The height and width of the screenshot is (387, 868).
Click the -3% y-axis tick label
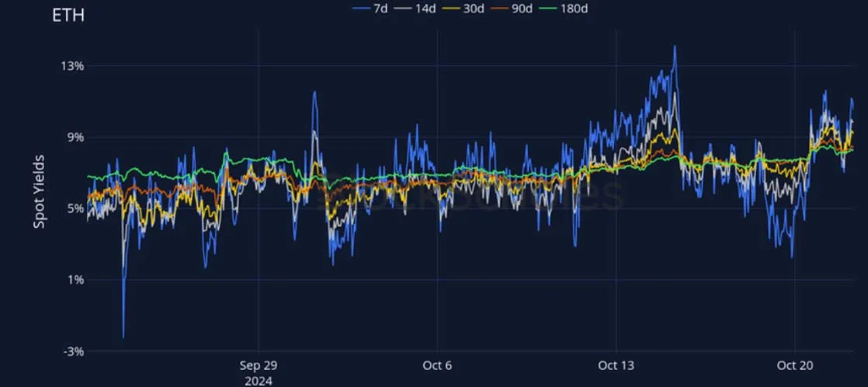point(75,351)
